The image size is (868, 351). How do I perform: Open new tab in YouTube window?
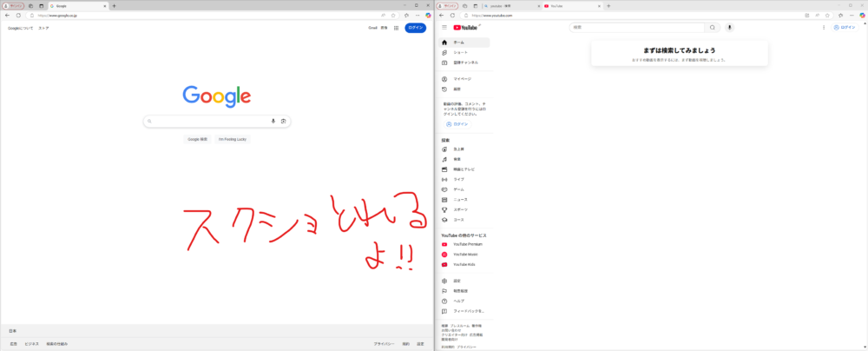click(608, 5)
